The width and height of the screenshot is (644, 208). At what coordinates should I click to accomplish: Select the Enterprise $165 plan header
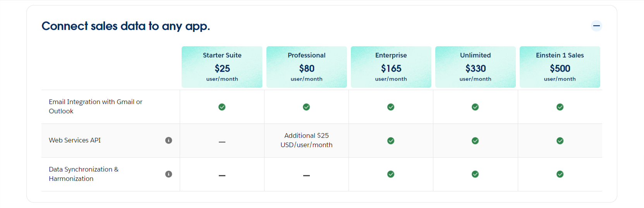[391, 67]
